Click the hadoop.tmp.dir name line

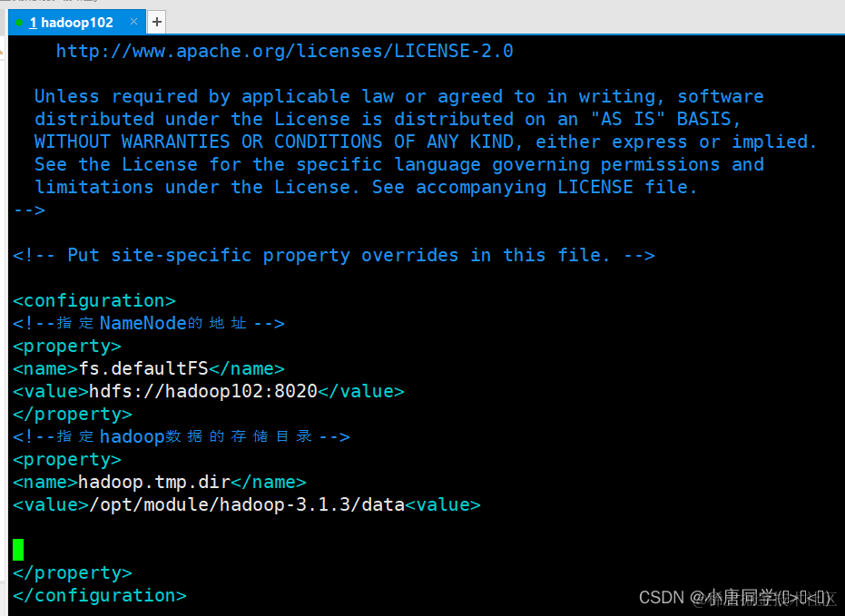coord(160,482)
